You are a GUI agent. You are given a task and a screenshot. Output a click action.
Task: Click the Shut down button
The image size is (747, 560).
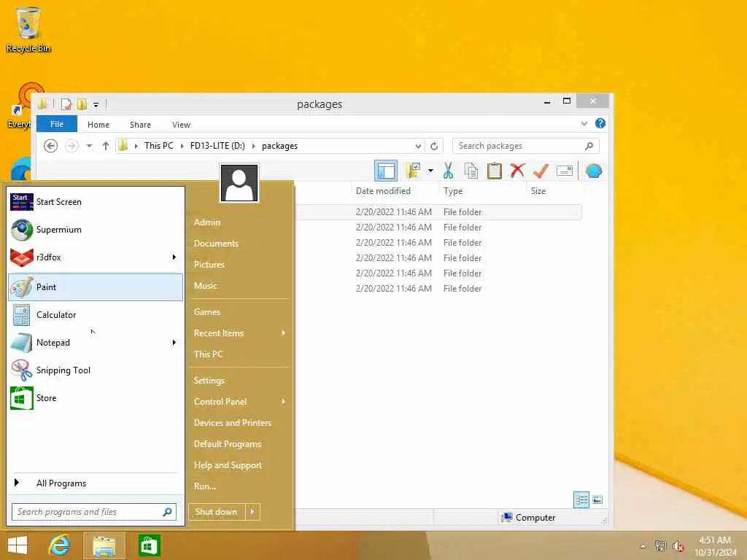216,512
